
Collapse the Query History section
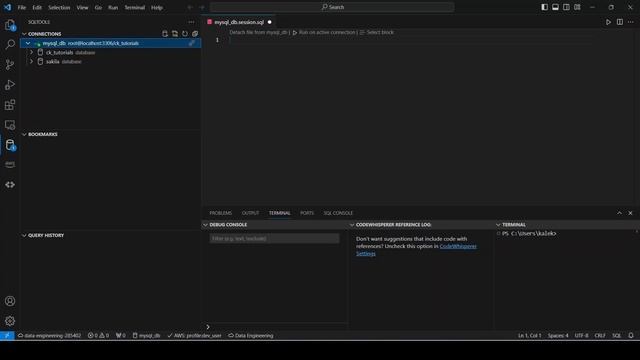[24, 236]
